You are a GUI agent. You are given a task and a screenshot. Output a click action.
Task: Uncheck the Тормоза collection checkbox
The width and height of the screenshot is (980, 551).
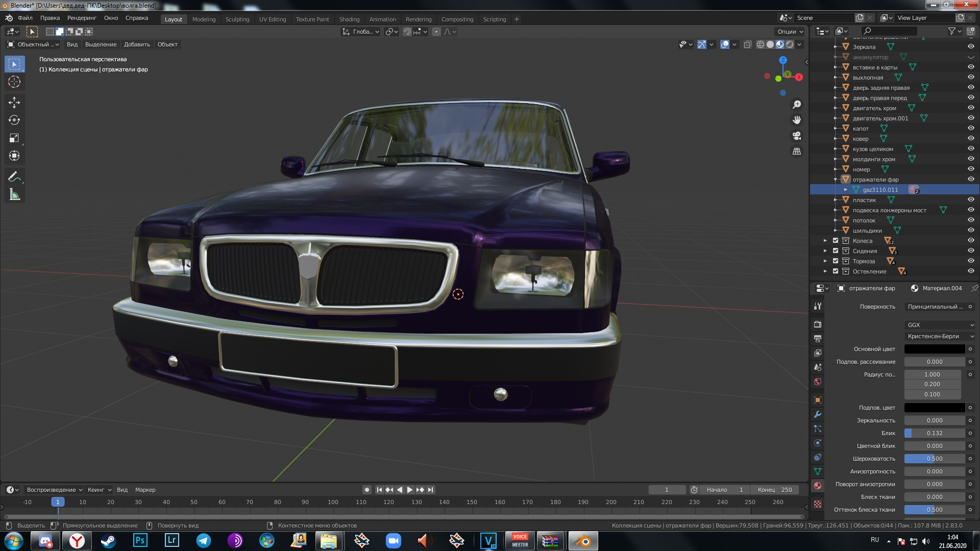pos(836,261)
